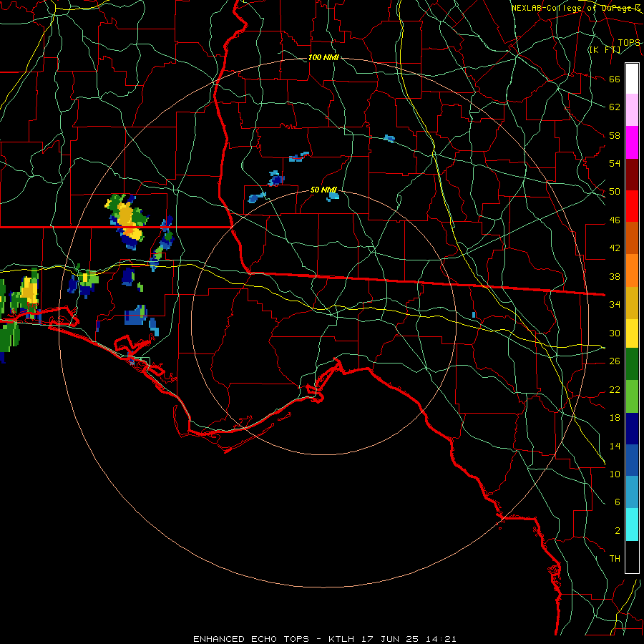644x644 pixels.
Task: Click the "58" legend label
Action: click(615, 135)
